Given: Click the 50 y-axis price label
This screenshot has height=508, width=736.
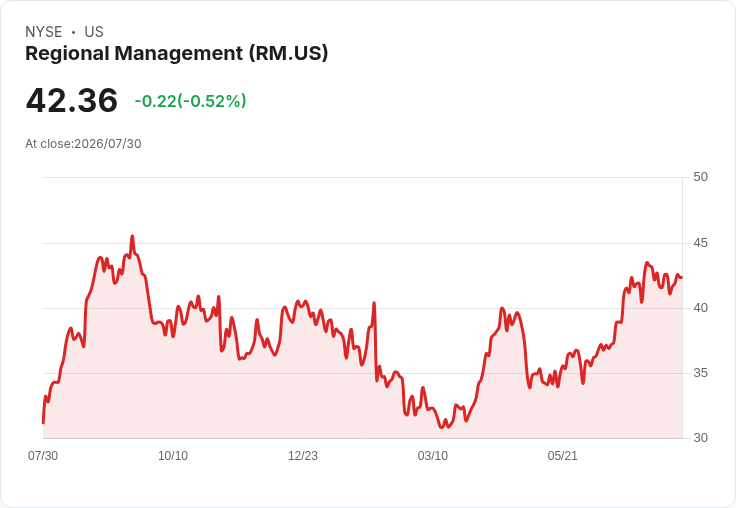Looking at the screenshot, I should click(700, 177).
